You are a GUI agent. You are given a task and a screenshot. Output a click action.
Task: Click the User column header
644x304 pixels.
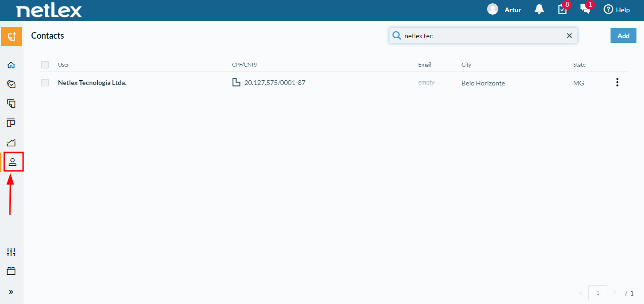point(64,65)
